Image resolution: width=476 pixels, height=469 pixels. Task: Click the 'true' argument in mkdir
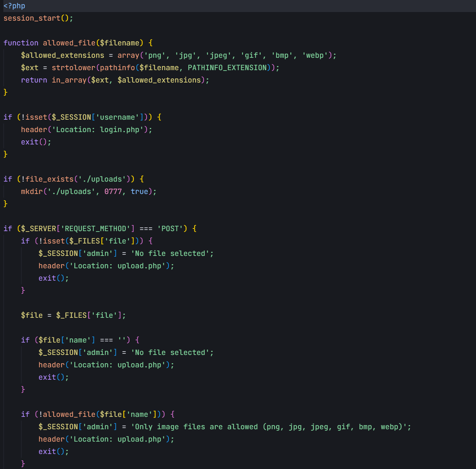click(139, 191)
